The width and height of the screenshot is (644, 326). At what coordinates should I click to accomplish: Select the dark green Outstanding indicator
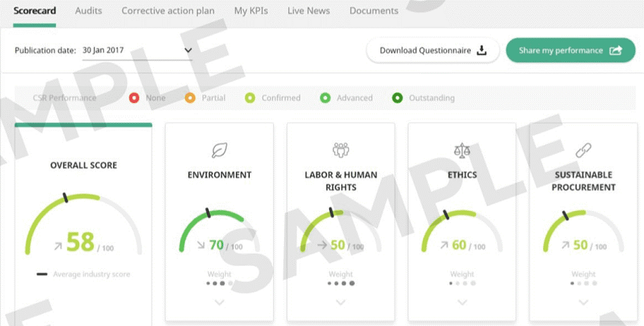point(397,98)
